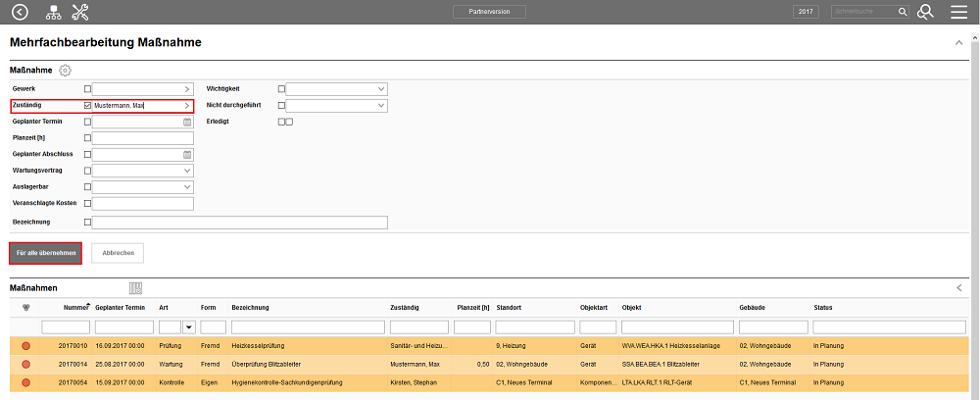Image resolution: width=980 pixels, height=400 pixels.
Task: Uncheck the Zuständig checkbox
Action: point(88,106)
